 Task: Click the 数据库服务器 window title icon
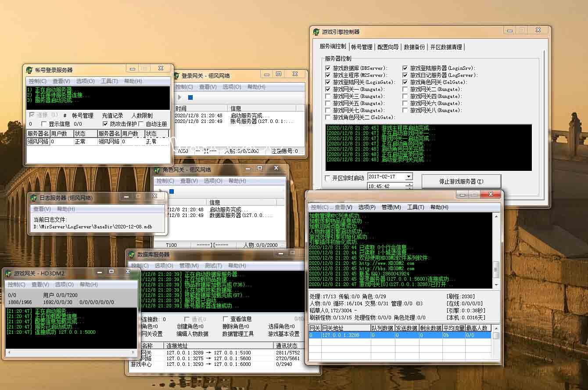[x=132, y=254]
